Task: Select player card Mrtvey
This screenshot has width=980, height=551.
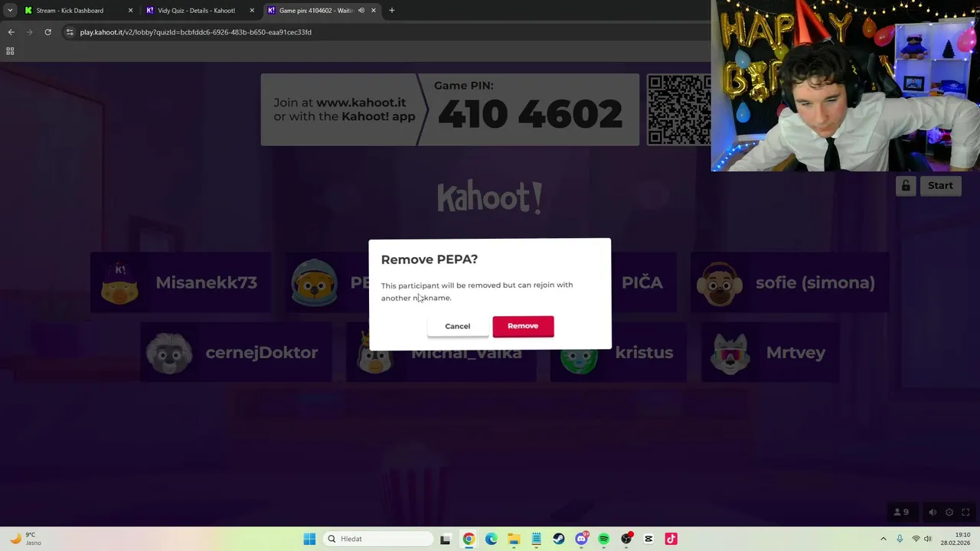Action: pos(770,353)
